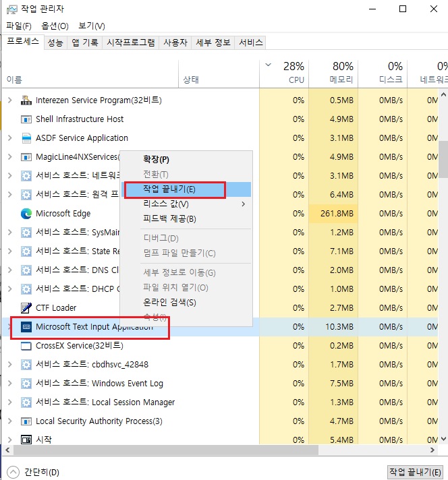Screen dimensions: 448x480
Task: Click the ASDF Service Application icon
Action: pos(26,138)
